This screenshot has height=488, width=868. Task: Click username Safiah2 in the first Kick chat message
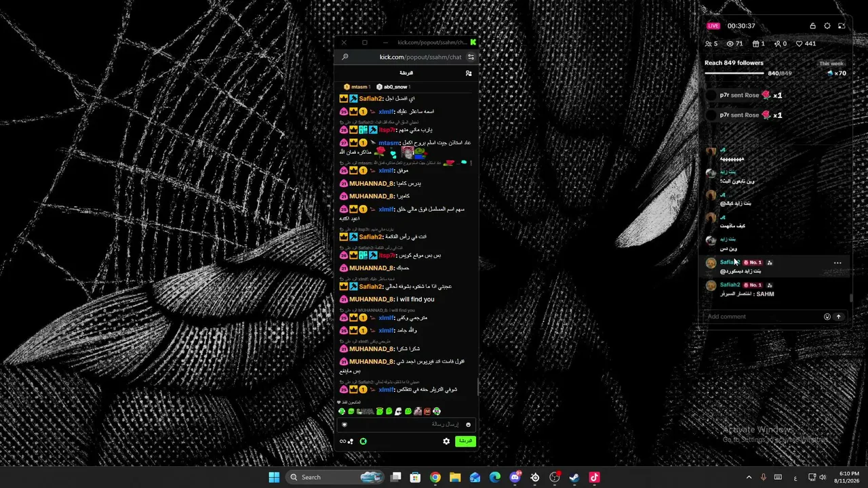[x=371, y=99]
